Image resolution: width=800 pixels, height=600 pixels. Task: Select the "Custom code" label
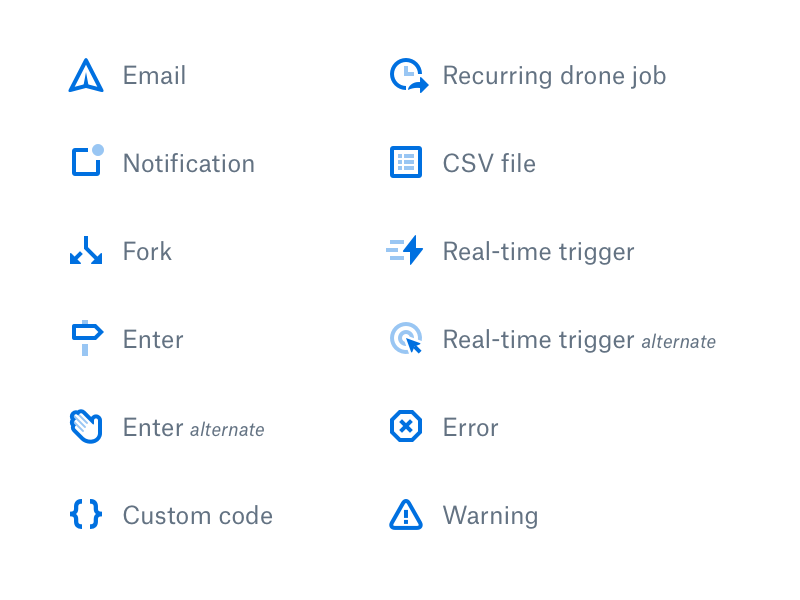tap(197, 516)
